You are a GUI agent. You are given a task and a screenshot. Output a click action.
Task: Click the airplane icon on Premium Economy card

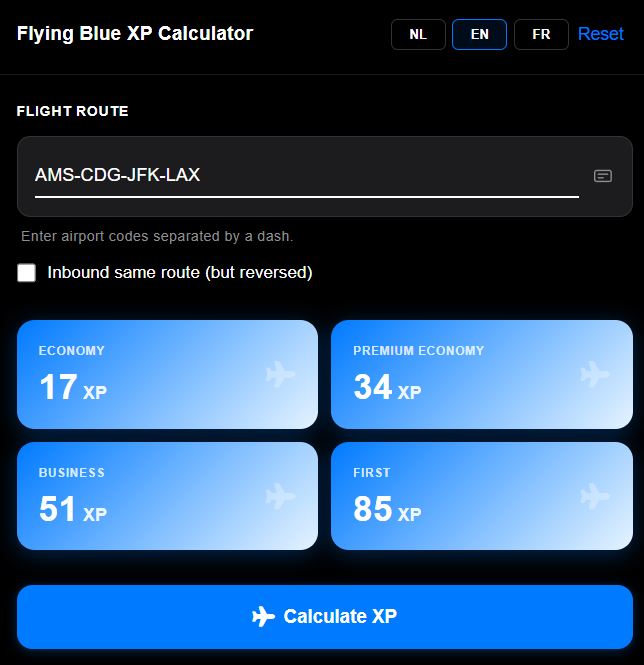click(x=595, y=374)
